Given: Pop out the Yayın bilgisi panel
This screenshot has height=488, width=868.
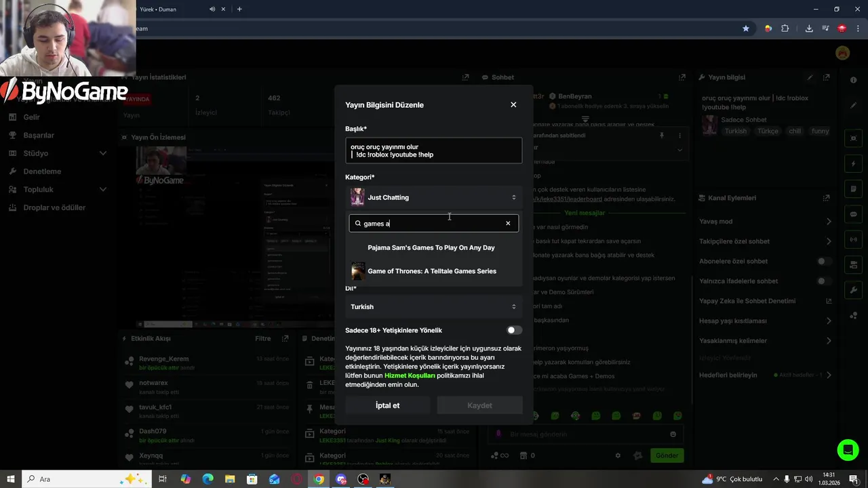Looking at the screenshot, I should pos(826,77).
